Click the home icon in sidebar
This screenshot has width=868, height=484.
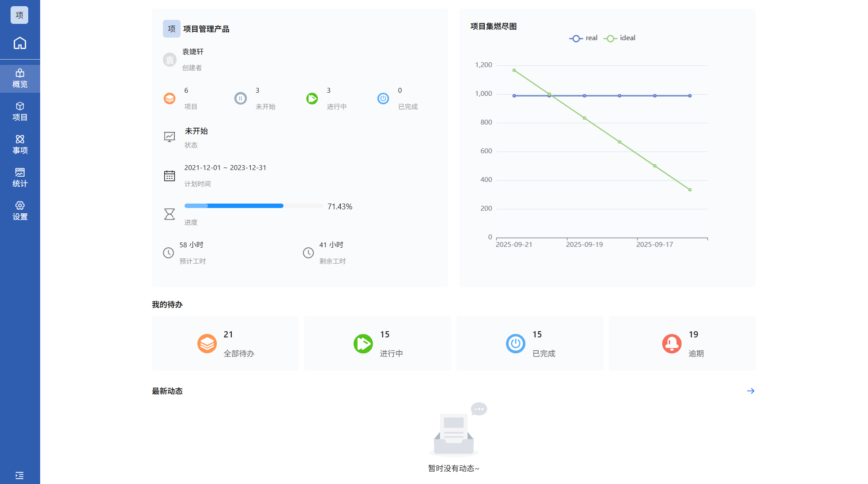point(20,43)
